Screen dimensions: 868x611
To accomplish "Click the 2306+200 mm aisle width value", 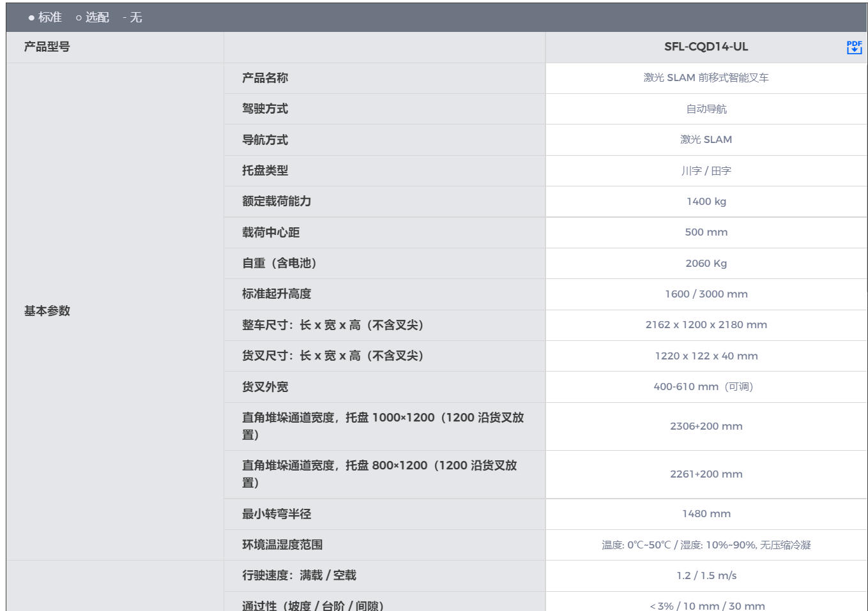I will 706,426.
